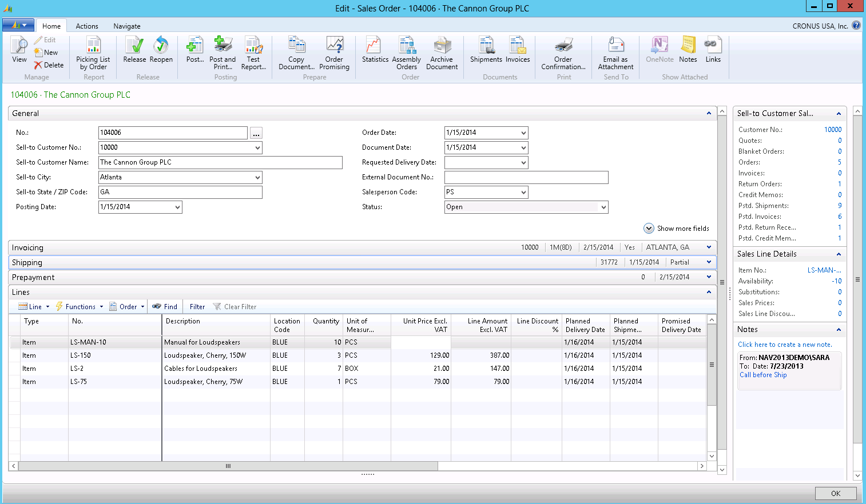The image size is (866, 504).
Task: Open the Functions menu in Lines toolbar
Action: click(x=80, y=307)
